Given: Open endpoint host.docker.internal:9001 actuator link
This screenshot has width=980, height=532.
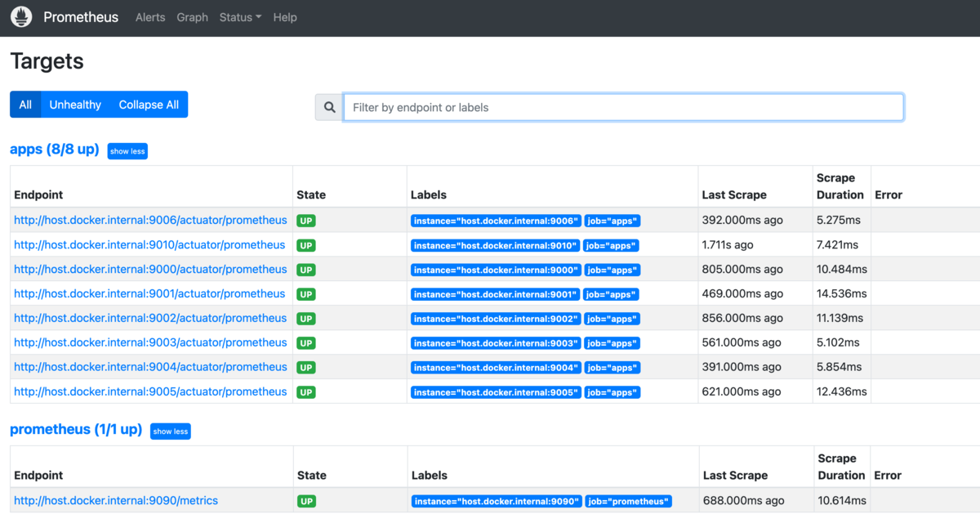Looking at the screenshot, I should [149, 293].
